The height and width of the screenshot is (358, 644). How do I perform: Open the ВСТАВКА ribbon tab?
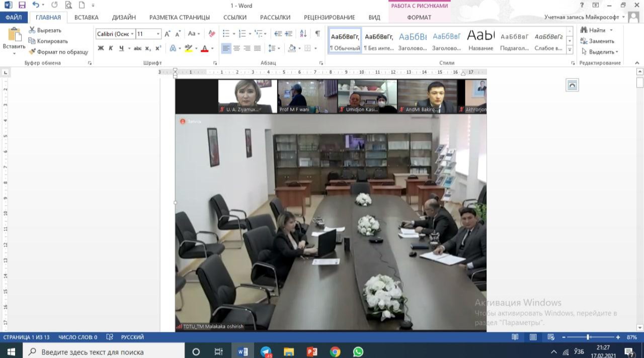pos(86,17)
